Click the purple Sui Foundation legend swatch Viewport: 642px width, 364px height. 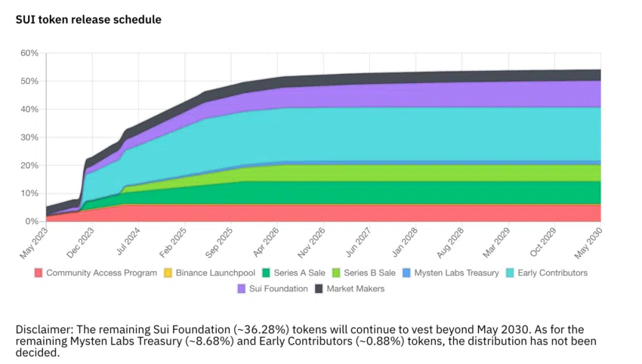click(x=242, y=288)
